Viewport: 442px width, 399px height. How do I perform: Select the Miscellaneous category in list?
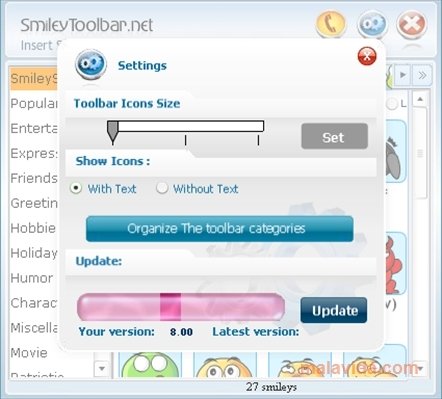click(x=34, y=328)
